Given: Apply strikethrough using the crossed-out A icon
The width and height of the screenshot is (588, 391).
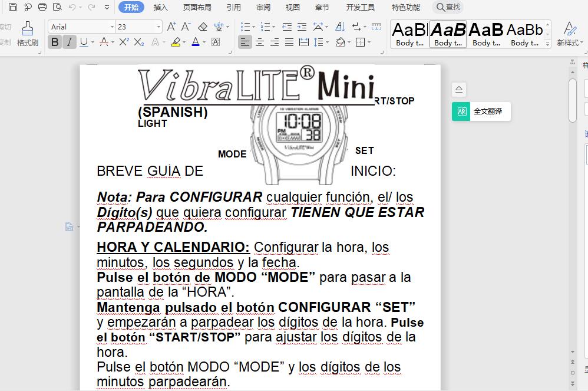Looking at the screenshot, I should point(104,42).
